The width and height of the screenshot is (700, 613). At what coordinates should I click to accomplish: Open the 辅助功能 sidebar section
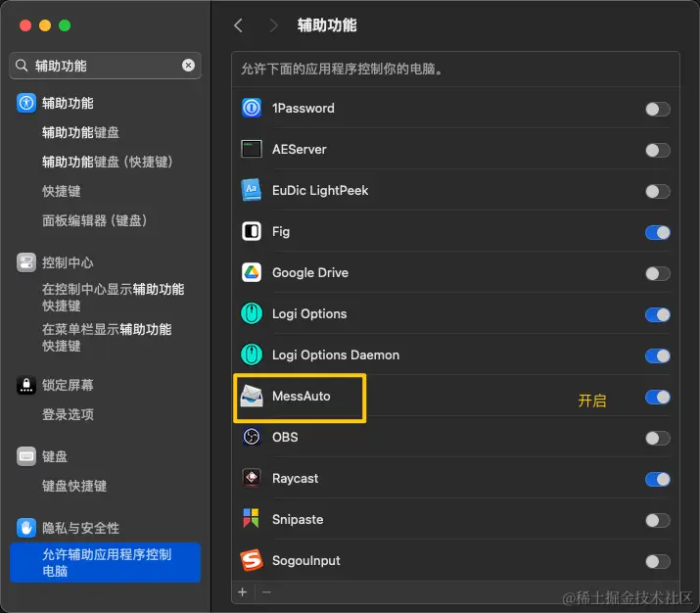click(x=68, y=103)
